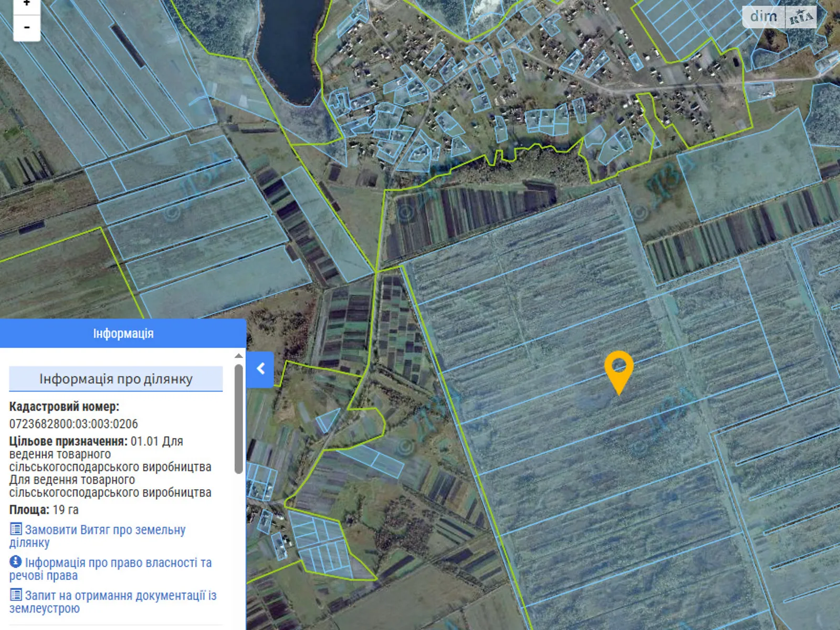This screenshot has height=630, width=840.
Task: Click the Цільове призначення label
Action: [x=68, y=441]
